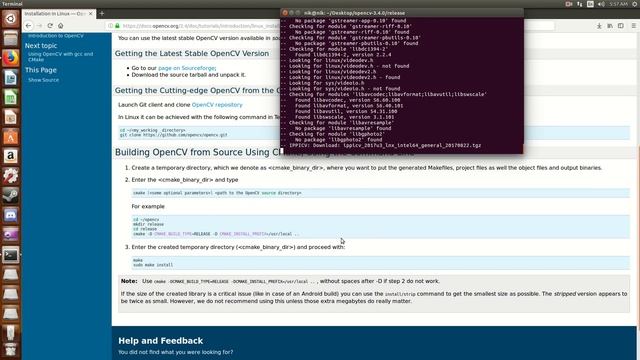Image resolution: width=640 pixels, height=360 pixels.
Task: Open the keyboard layout indicator
Action: coord(590,4)
